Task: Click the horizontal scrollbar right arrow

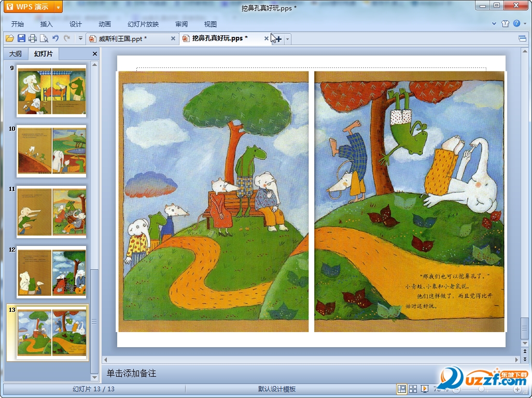Action: pyautogui.click(x=517, y=360)
